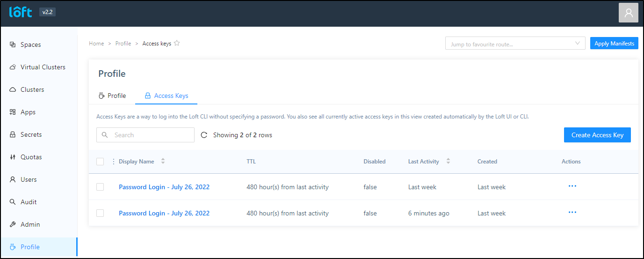Open the actions menu for the 6 minutes ago row
The image size is (644, 259).
[x=572, y=212]
